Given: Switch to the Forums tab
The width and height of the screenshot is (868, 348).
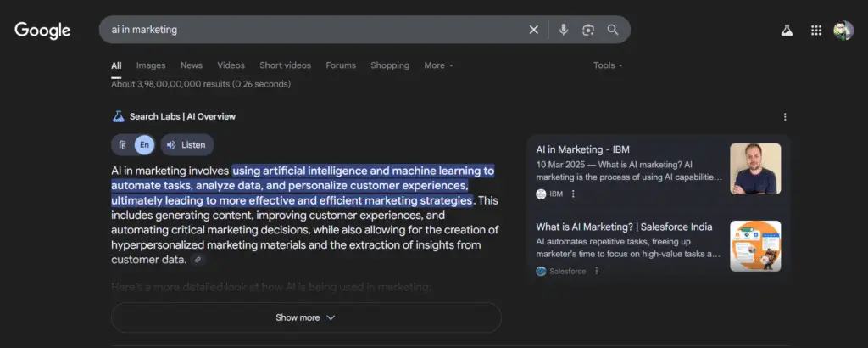Looking at the screenshot, I should (341, 65).
